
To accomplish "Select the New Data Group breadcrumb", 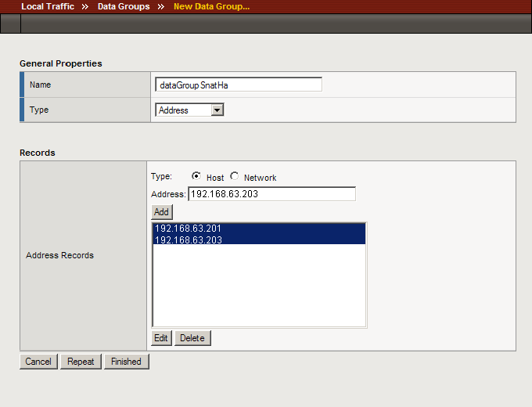I will [211, 6].
